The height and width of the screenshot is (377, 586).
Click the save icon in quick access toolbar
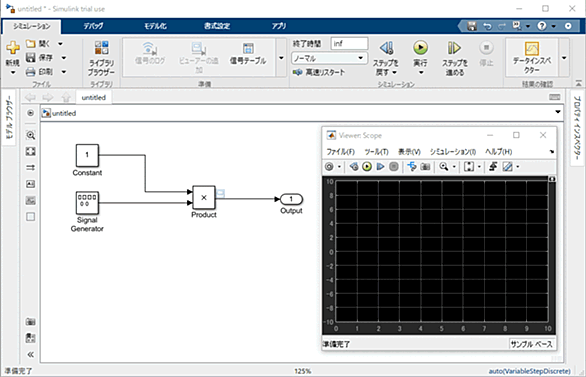pos(472,26)
